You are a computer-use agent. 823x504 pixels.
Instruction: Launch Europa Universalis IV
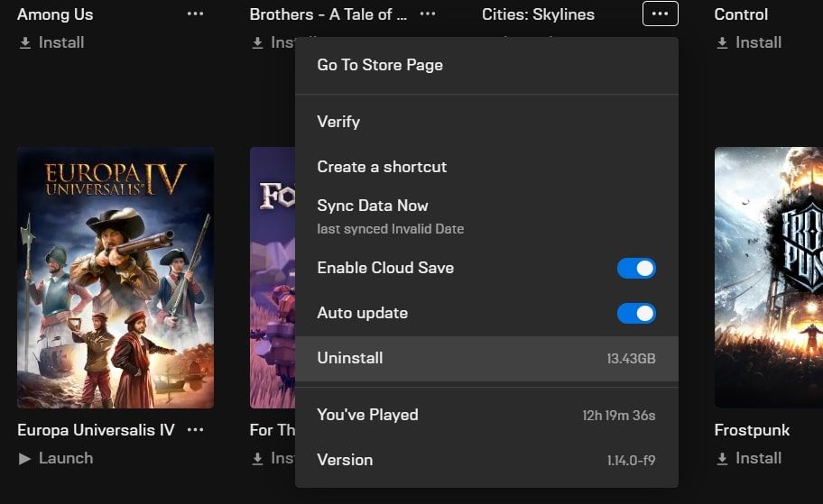click(56, 458)
